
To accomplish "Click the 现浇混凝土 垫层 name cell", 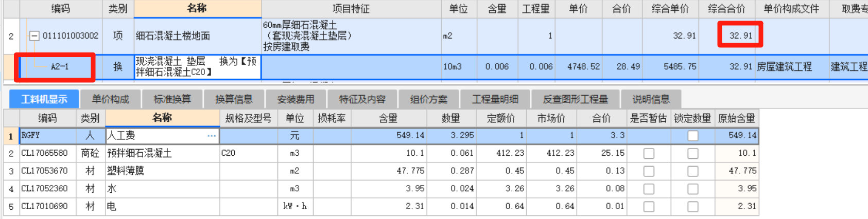I will coord(198,67).
